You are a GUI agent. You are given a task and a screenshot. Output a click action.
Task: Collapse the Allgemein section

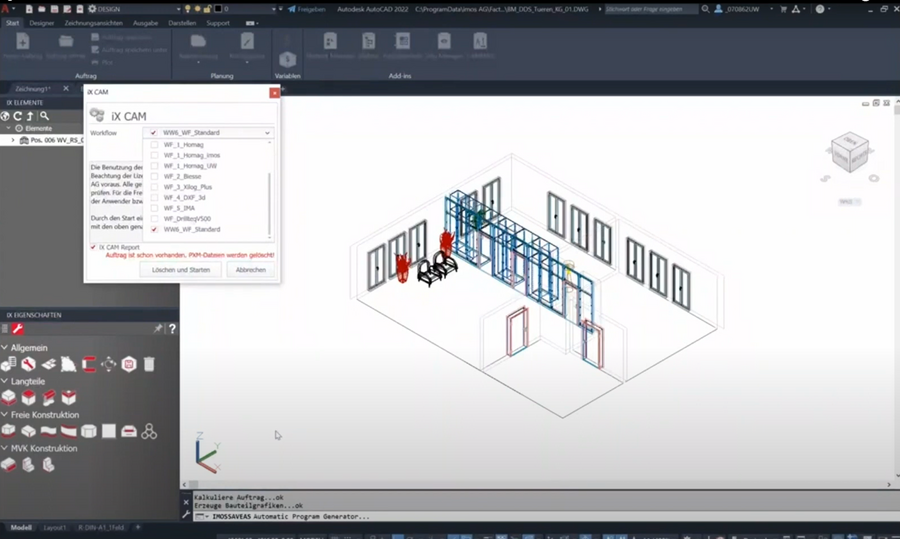point(5,348)
